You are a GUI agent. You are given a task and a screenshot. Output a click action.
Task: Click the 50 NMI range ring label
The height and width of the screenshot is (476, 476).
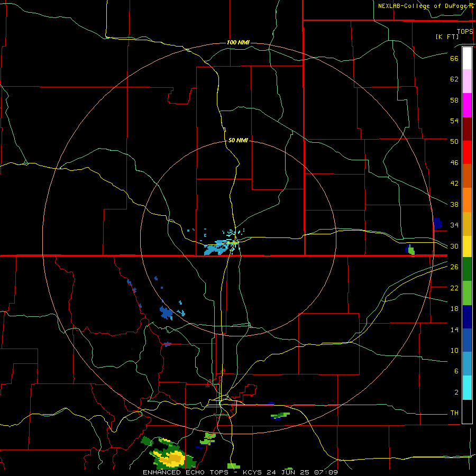(238, 140)
